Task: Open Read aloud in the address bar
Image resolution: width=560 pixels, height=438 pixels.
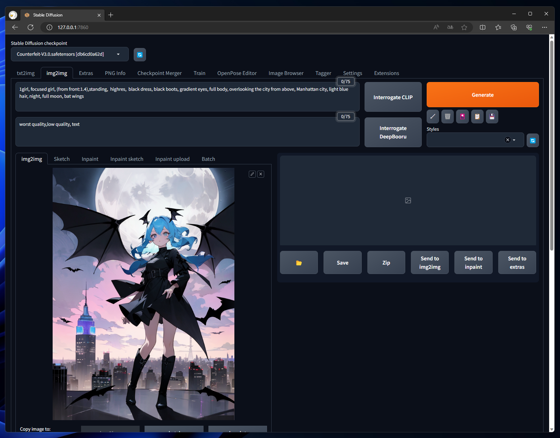Action: [436, 27]
